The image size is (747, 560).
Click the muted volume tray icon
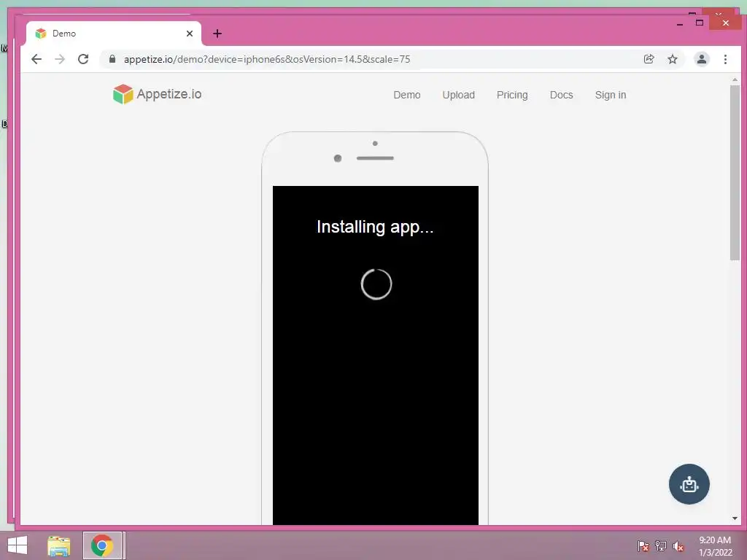click(x=678, y=545)
